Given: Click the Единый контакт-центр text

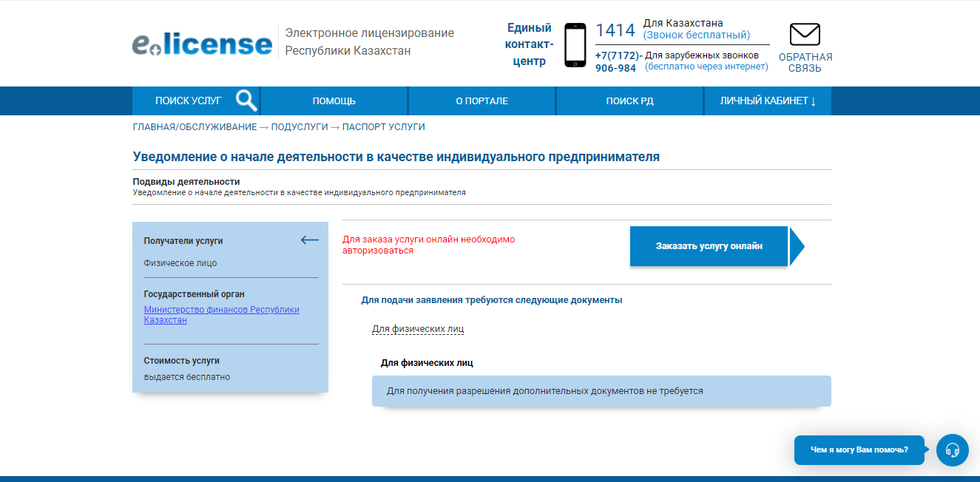Looking at the screenshot, I should click(530, 44).
